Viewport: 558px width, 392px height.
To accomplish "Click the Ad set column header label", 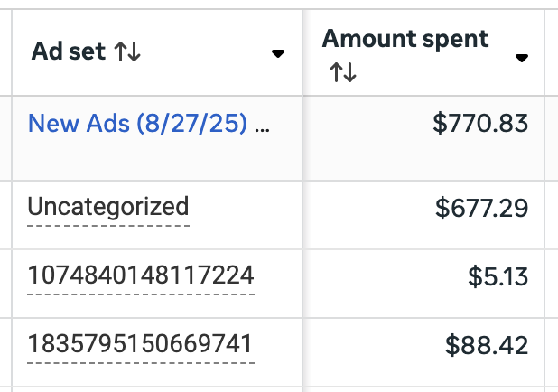I will (x=68, y=51).
